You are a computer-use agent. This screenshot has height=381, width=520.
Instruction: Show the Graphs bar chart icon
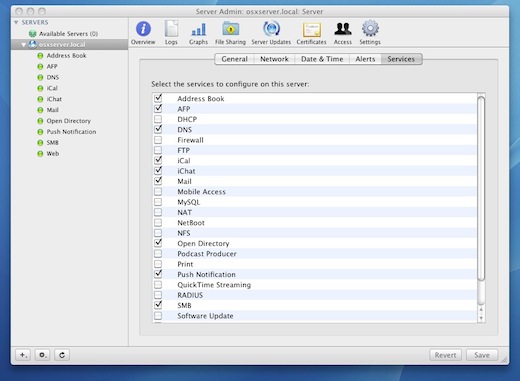pyautogui.click(x=198, y=29)
